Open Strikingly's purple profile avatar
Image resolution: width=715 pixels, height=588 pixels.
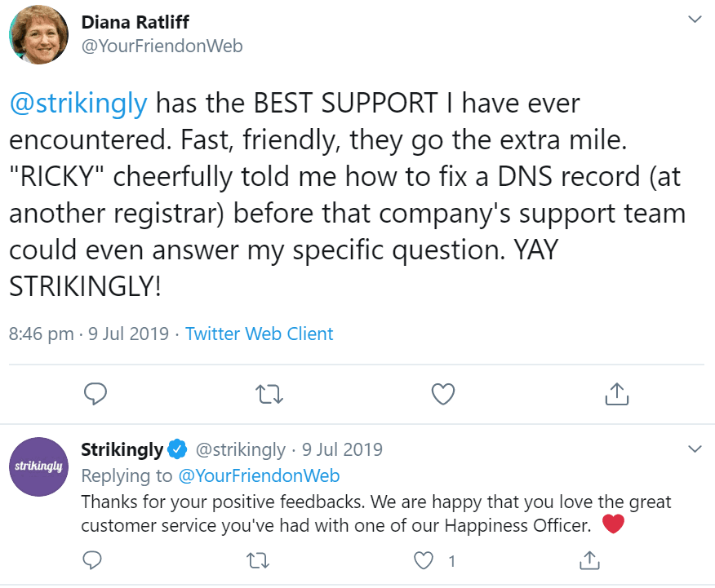click(38, 466)
